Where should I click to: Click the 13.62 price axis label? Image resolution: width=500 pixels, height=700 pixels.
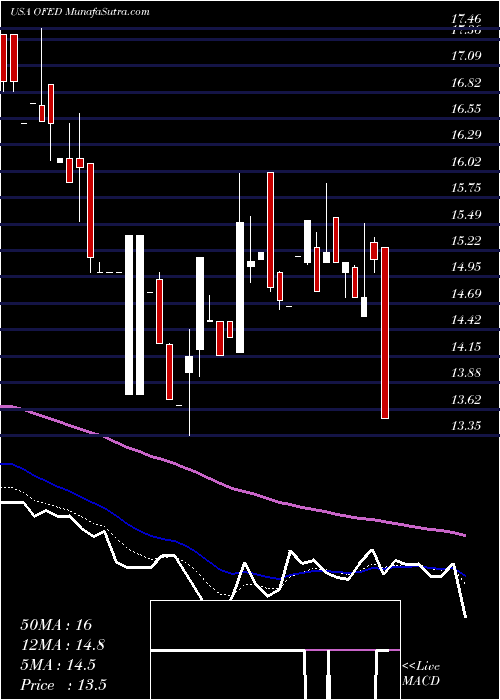466,400
